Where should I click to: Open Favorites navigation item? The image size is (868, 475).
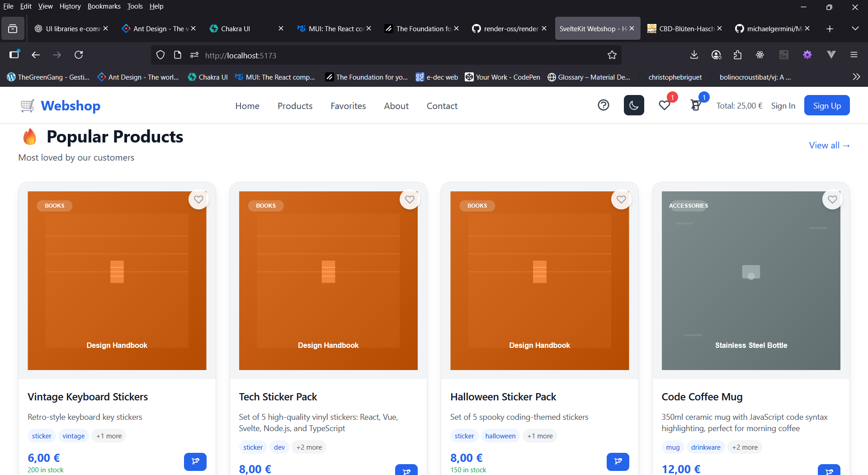click(x=348, y=106)
